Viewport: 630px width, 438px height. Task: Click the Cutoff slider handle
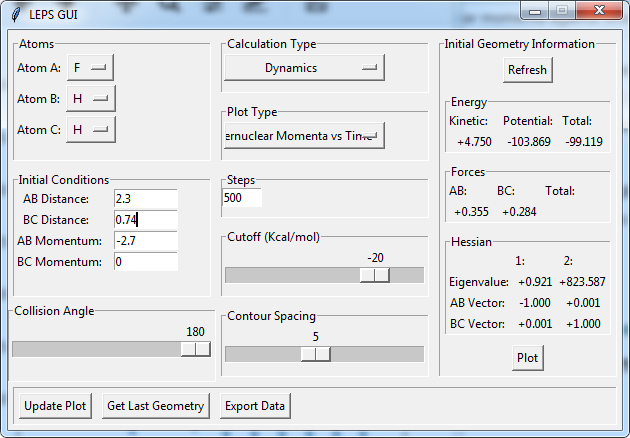[x=375, y=275]
